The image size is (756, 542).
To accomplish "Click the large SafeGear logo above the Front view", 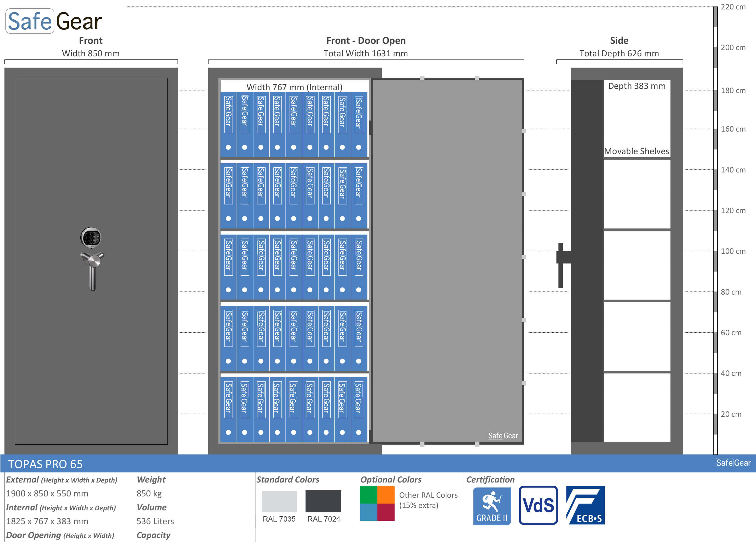I will coord(54,21).
